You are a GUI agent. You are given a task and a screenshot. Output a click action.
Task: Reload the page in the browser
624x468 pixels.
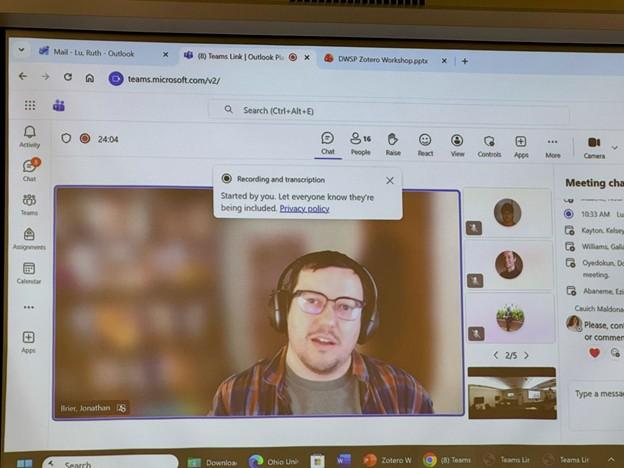[x=68, y=77]
